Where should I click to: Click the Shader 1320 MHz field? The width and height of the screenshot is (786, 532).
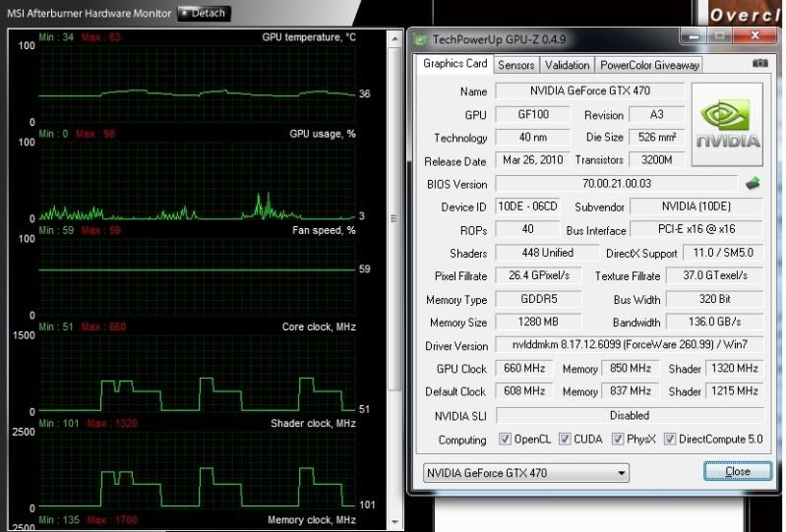[735, 368]
